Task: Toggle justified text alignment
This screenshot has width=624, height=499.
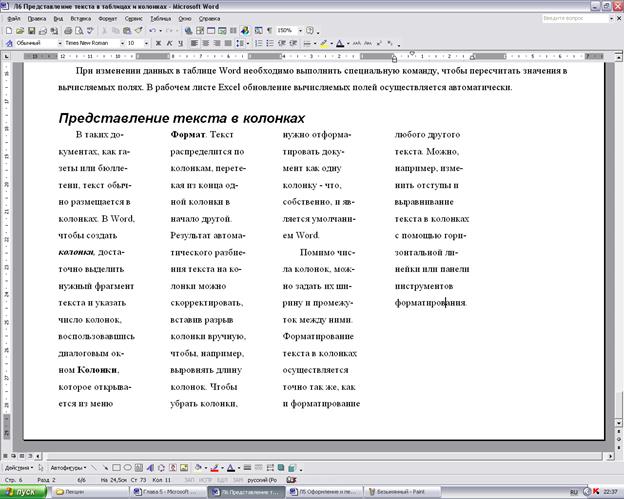Action: (x=228, y=43)
